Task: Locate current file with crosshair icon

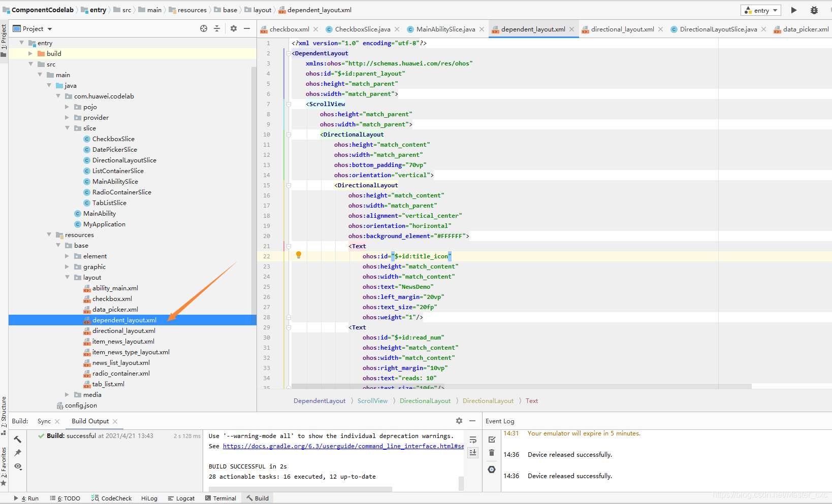Action: tap(204, 28)
